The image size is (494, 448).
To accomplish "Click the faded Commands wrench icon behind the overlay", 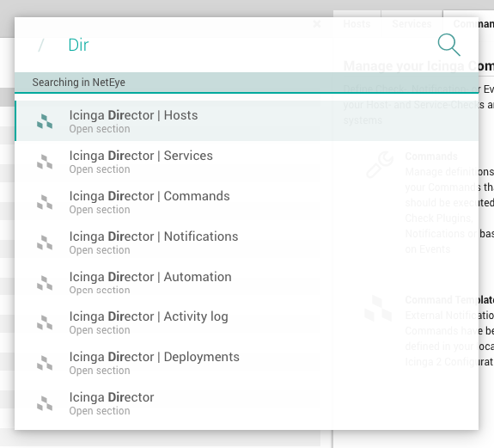I will pyautogui.click(x=380, y=164).
